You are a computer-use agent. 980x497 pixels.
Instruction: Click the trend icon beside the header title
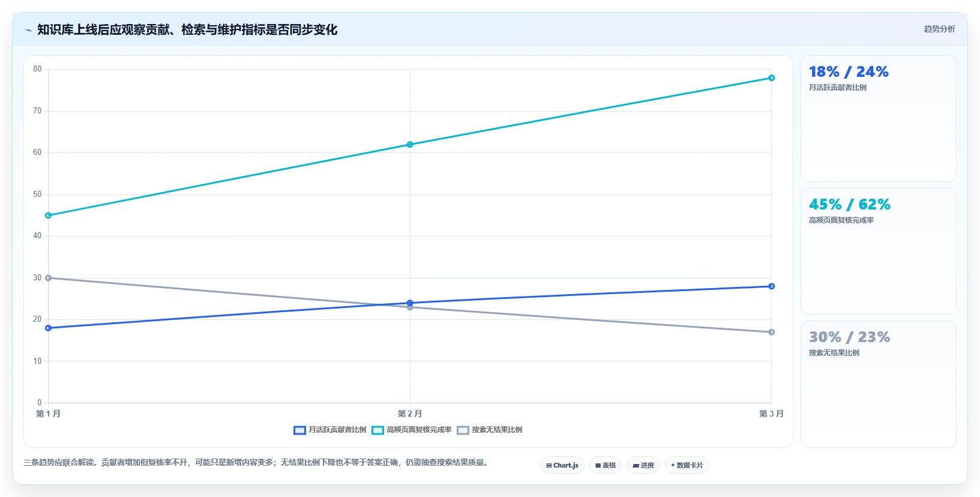[28, 30]
